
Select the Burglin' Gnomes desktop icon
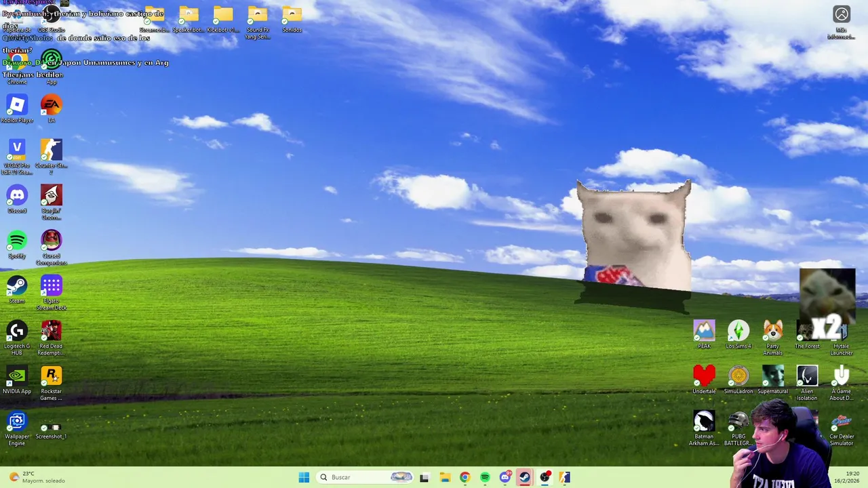tap(51, 202)
